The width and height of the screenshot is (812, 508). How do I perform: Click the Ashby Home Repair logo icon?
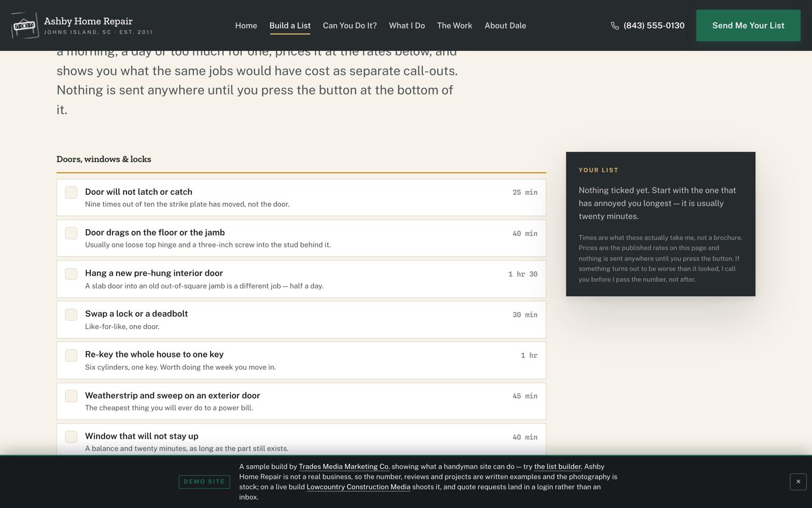[x=25, y=25]
